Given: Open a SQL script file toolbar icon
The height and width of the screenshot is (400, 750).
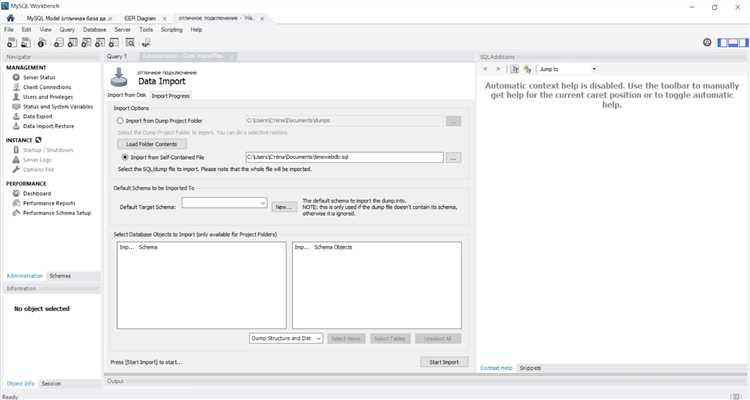Looking at the screenshot, I should coord(26,43).
